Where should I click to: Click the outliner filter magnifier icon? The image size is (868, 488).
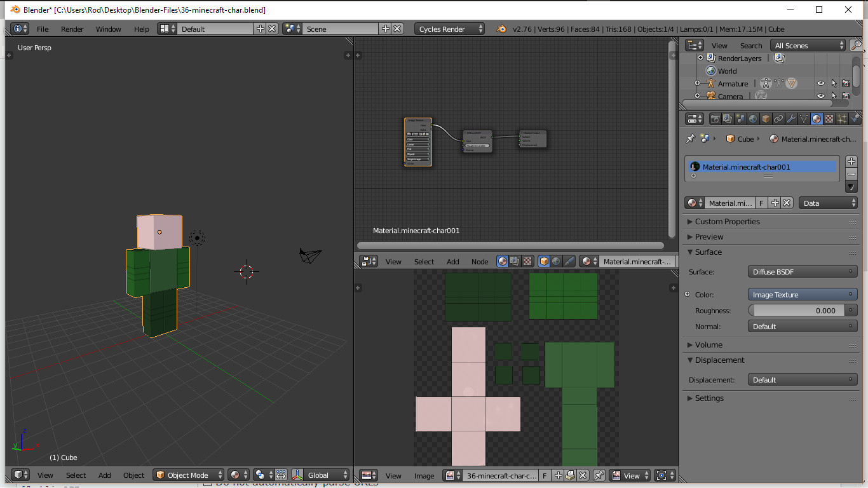856,46
